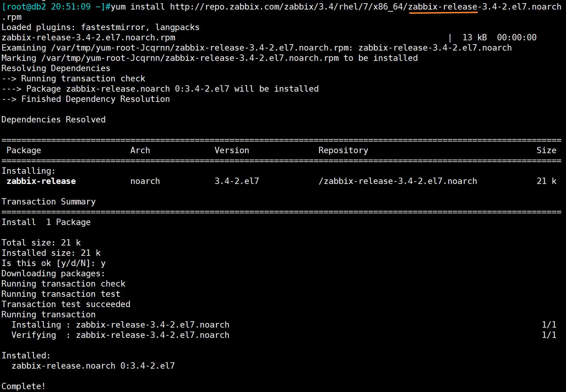Click 'Dependencies Resolved' text

[x=53, y=120]
